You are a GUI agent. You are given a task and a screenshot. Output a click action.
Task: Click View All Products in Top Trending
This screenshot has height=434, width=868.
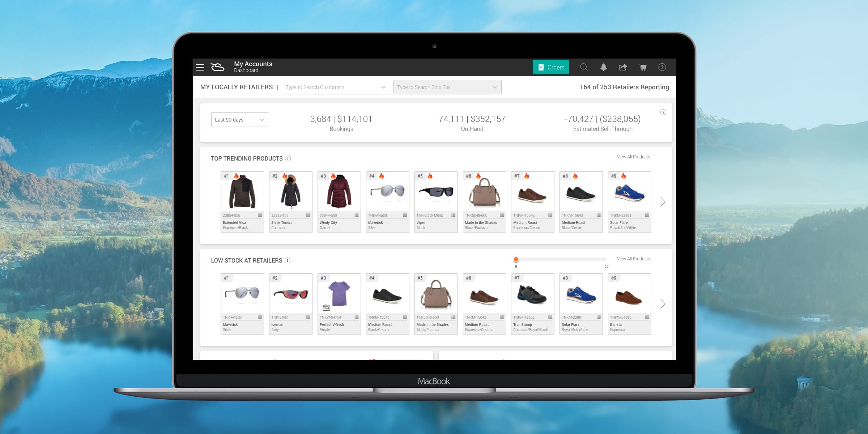point(633,157)
